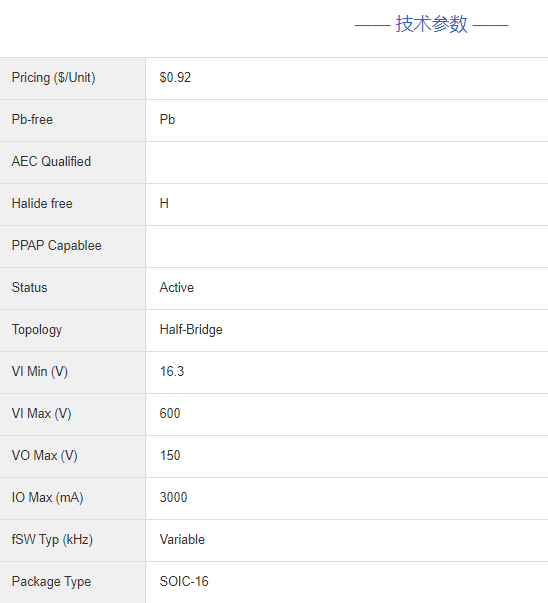548x603 pixels.
Task: Select the VI Min (V) value 16.3
Action: click(172, 371)
